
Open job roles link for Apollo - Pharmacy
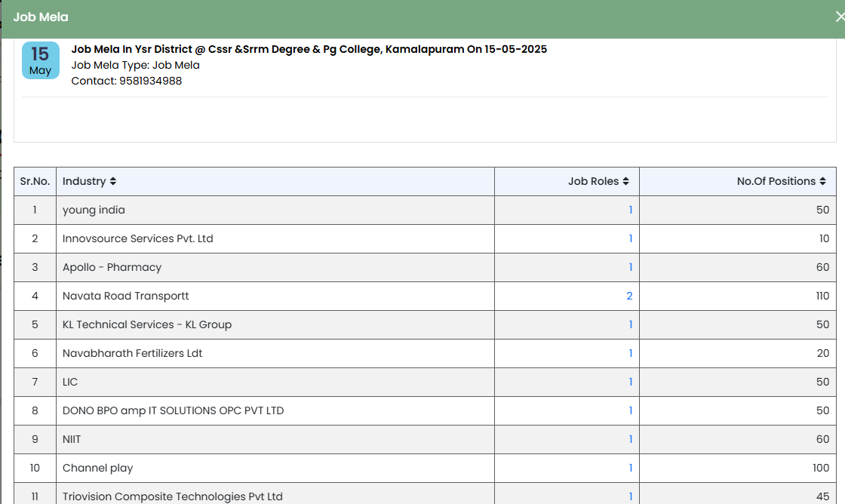(x=631, y=267)
